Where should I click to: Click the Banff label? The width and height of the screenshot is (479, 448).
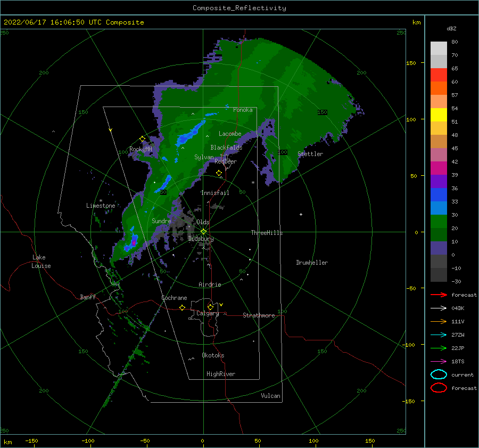point(88,297)
